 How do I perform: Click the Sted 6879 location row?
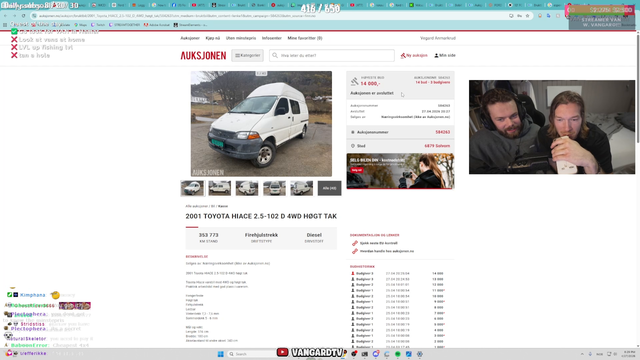tap(400, 146)
